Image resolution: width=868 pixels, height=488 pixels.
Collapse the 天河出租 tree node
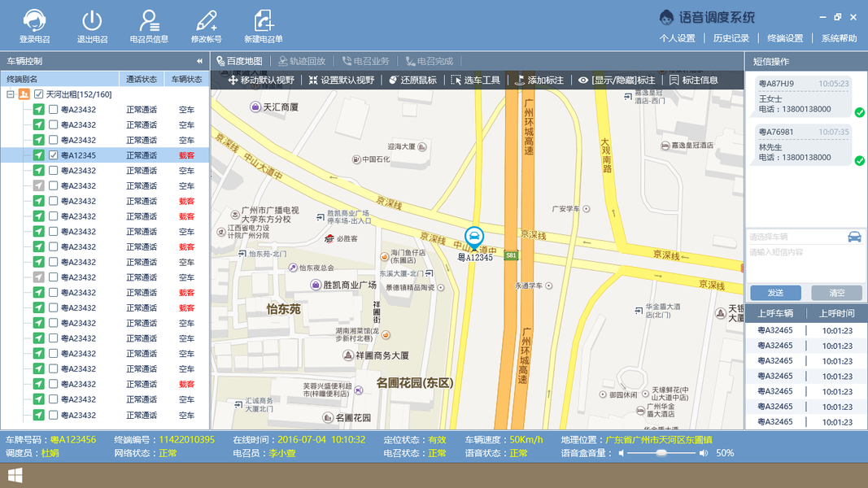[10, 94]
